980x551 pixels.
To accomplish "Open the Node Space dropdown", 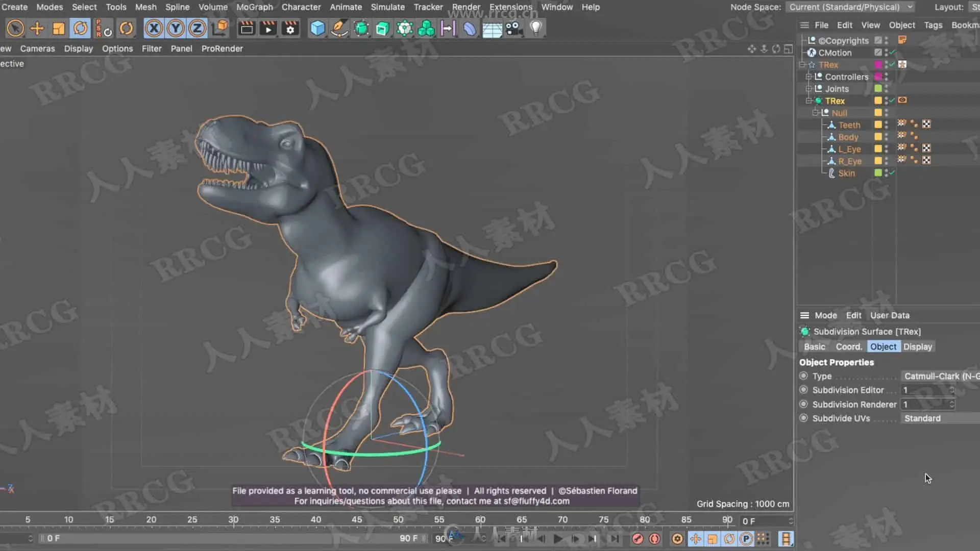I will (850, 7).
